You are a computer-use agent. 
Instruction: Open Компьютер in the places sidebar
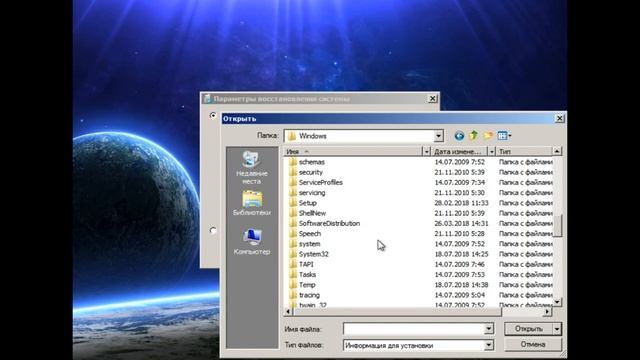pyautogui.click(x=251, y=242)
